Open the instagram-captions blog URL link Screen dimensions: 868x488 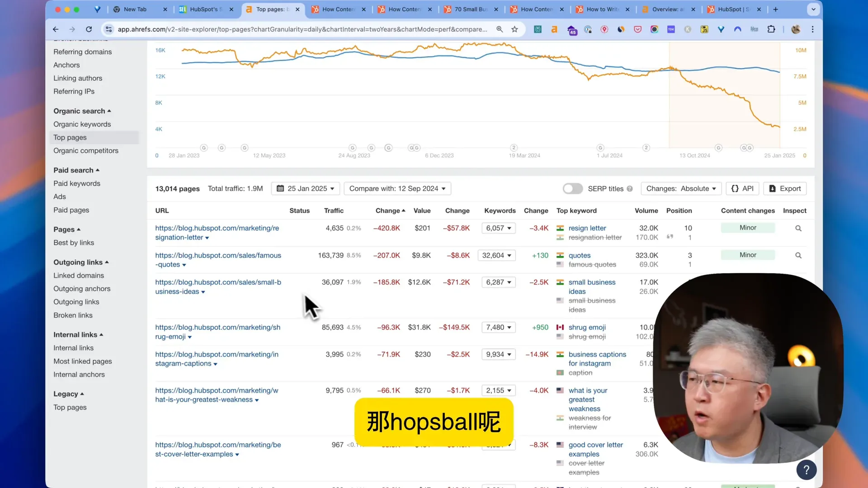(x=217, y=359)
